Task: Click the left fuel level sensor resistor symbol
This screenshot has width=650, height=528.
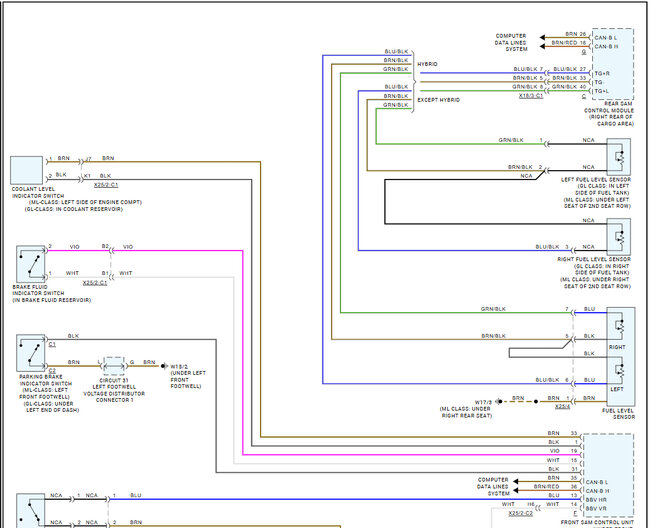Action: point(619,157)
